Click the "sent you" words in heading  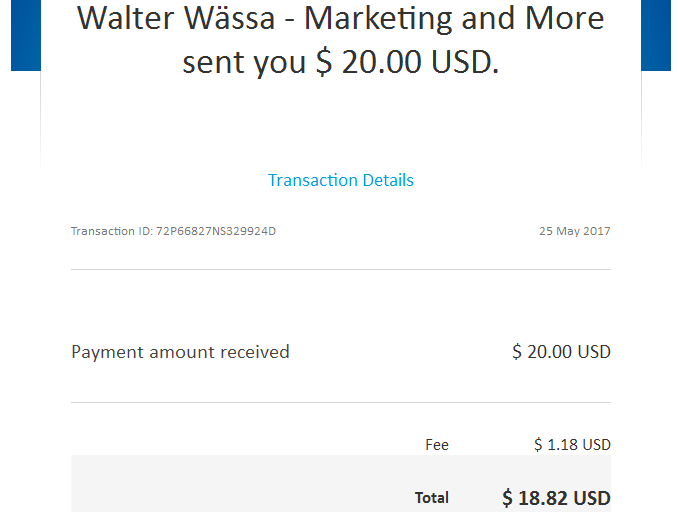coord(244,63)
